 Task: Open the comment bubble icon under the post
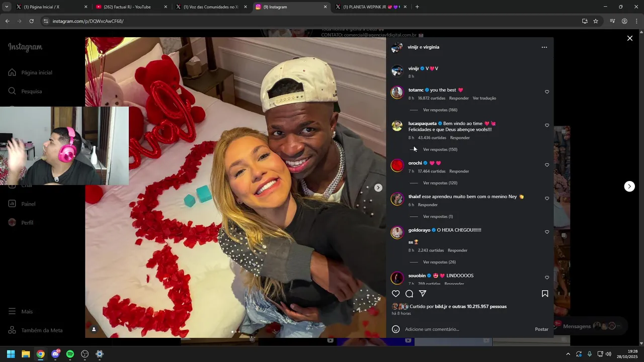pyautogui.click(x=410, y=294)
